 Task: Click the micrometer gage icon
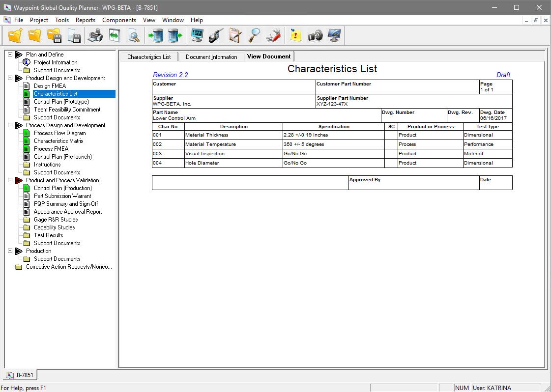point(216,35)
